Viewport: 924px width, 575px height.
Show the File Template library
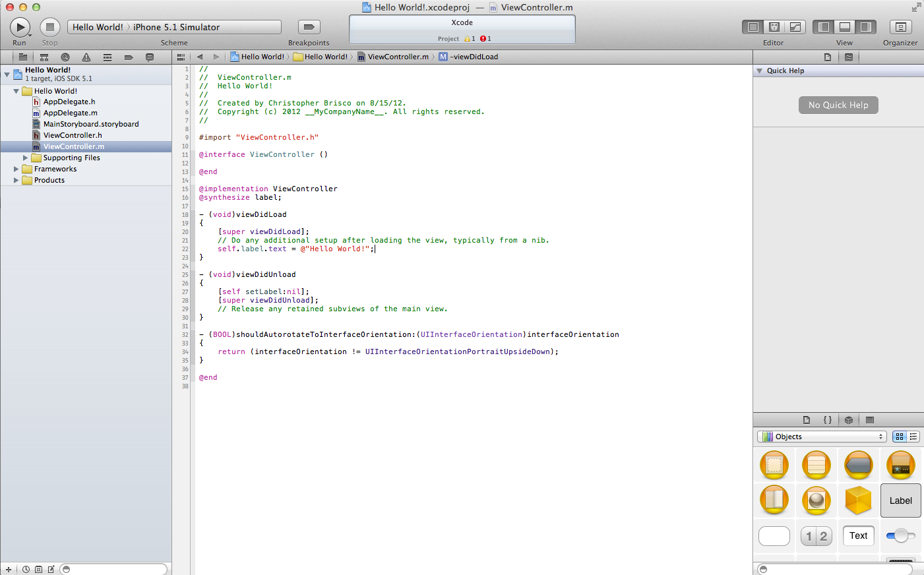(x=807, y=420)
